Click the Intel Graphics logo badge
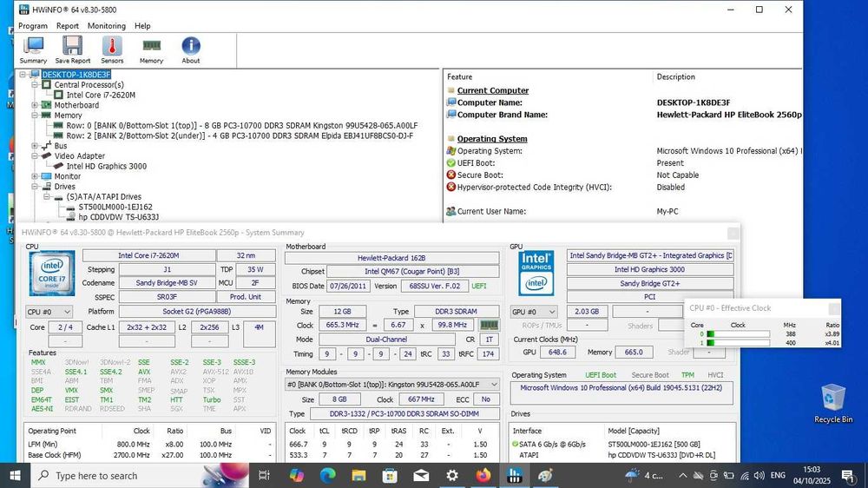 tap(536, 273)
